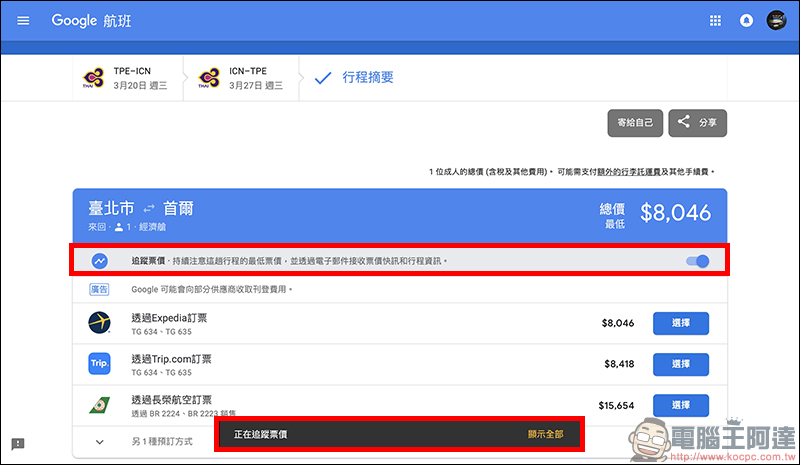
Task: Click the 透過長榮航空訂票 text
Action: tap(171, 400)
